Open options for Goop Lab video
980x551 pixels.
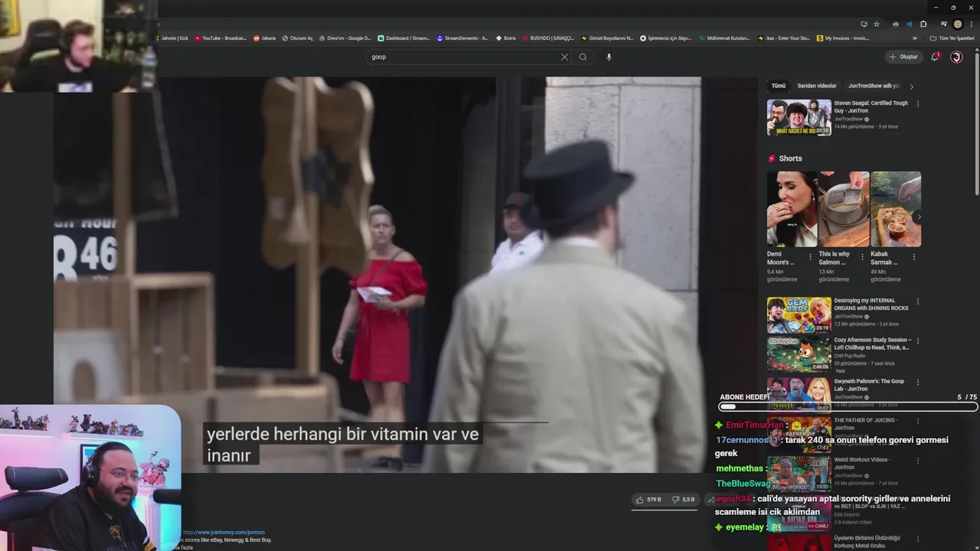click(918, 383)
